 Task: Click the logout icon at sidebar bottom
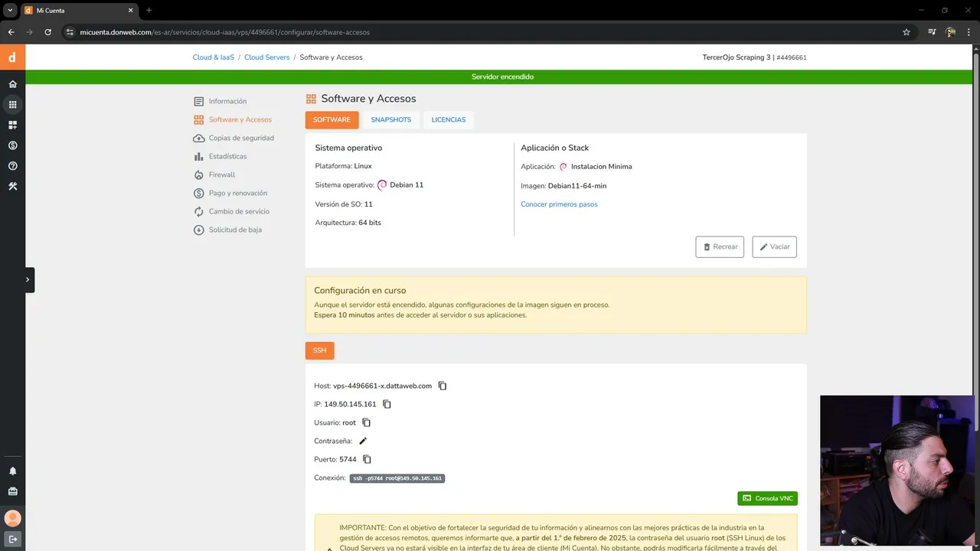[12, 539]
